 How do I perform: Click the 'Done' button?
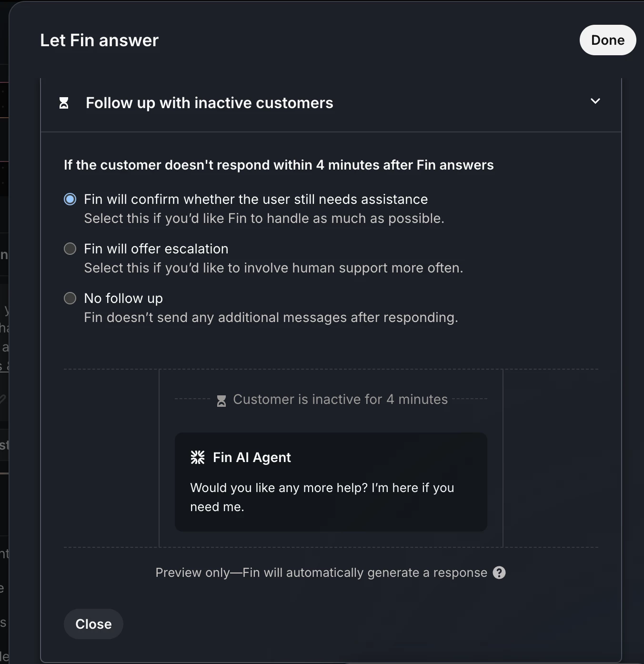tap(608, 40)
